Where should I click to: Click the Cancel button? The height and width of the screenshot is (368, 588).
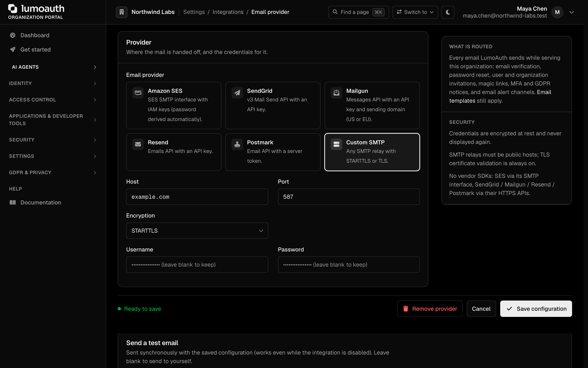[481, 309]
